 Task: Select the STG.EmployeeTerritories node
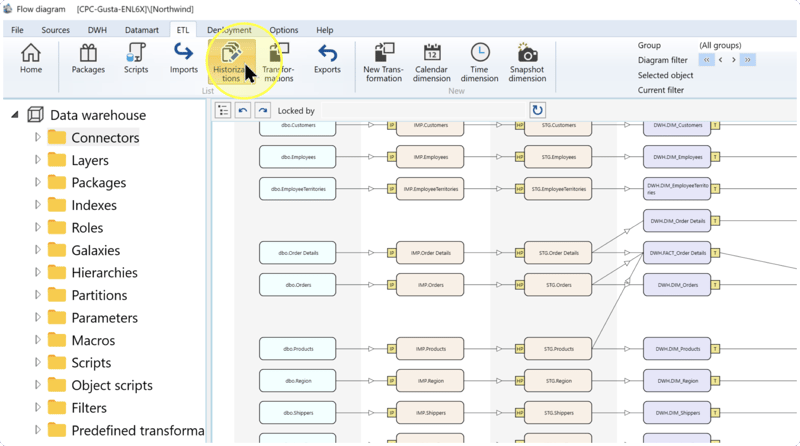[x=558, y=189]
